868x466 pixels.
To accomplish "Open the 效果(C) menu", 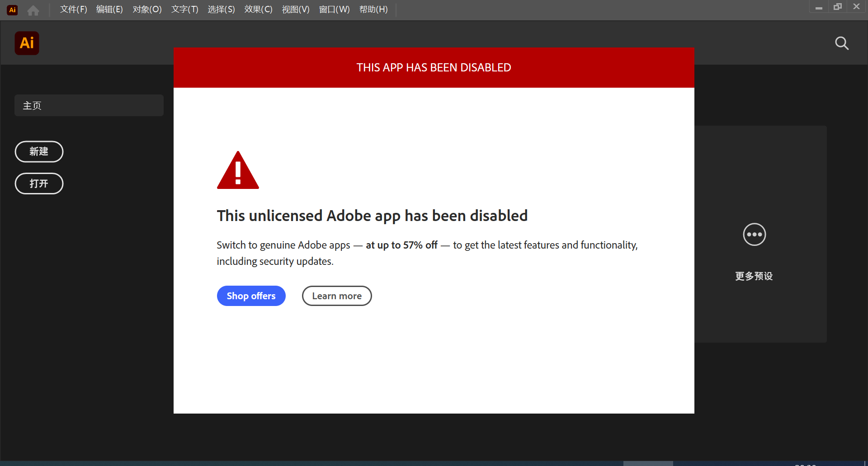I will [x=259, y=9].
